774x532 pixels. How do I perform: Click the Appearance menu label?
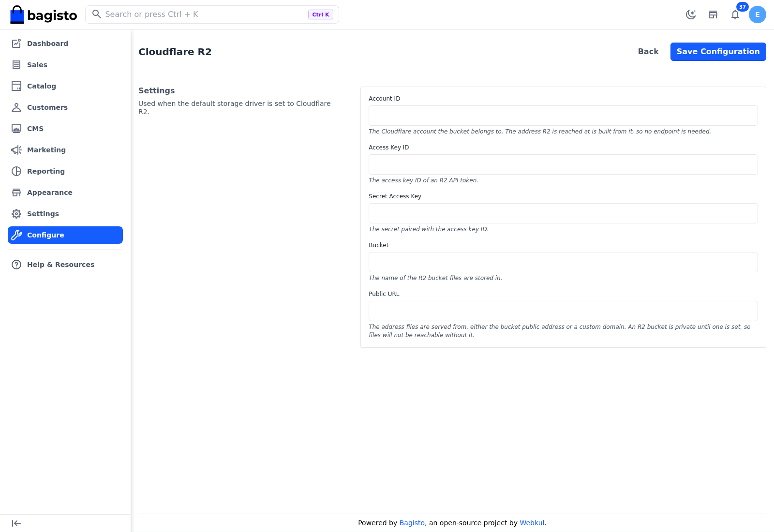pyautogui.click(x=50, y=192)
